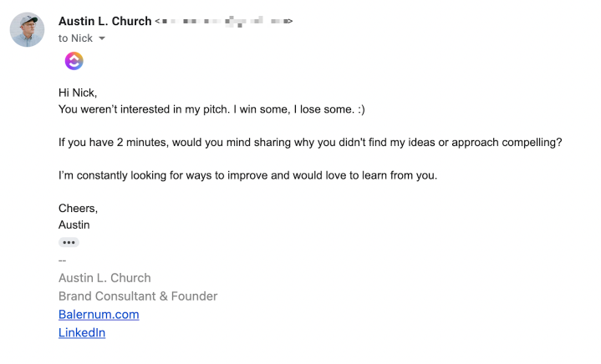The height and width of the screenshot is (364, 601).
Task: Click the ClickUp logo icon below recipient
Action: (x=74, y=61)
